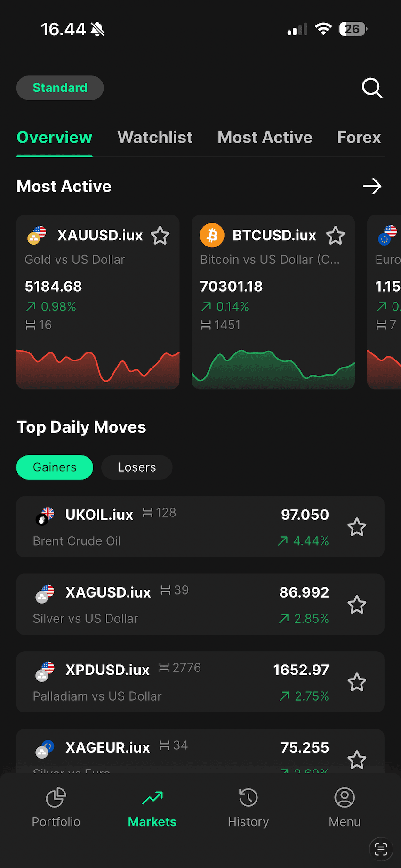Viewport: 401px width, 868px height.
Task: Star the XPDUSD.iux row
Action: pos(357,682)
